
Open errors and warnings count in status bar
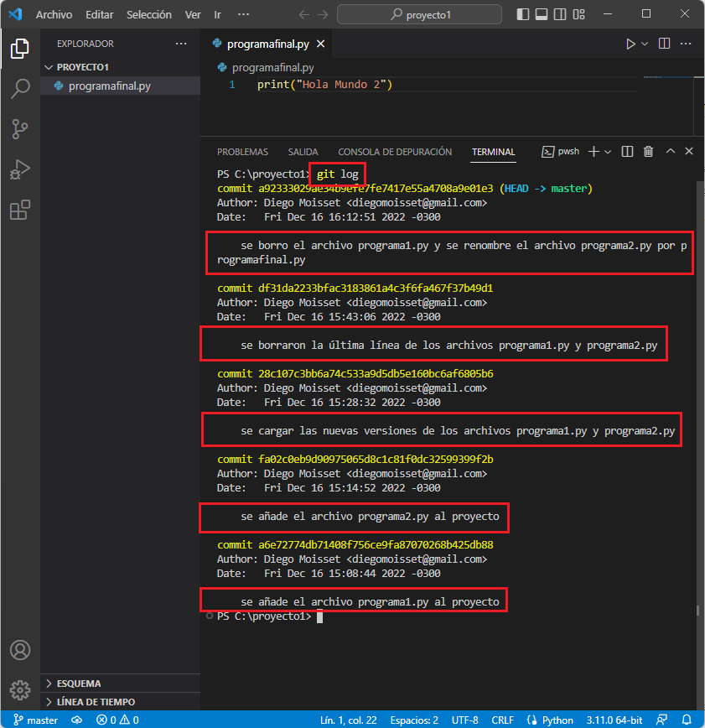click(x=117, y=720)
